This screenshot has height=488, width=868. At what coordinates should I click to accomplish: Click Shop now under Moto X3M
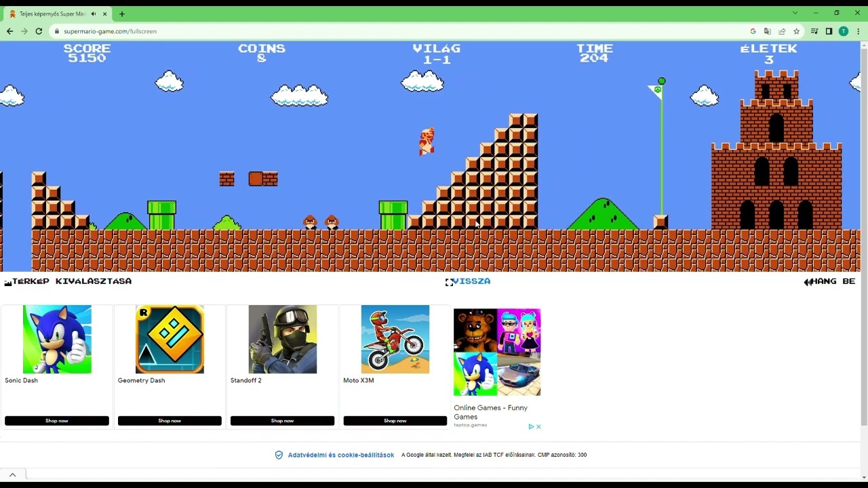point(395,421)
